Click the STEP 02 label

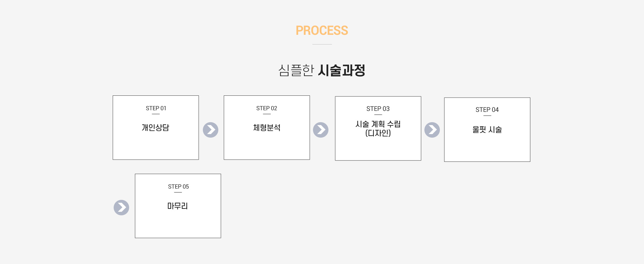click(x=267, y=108)
